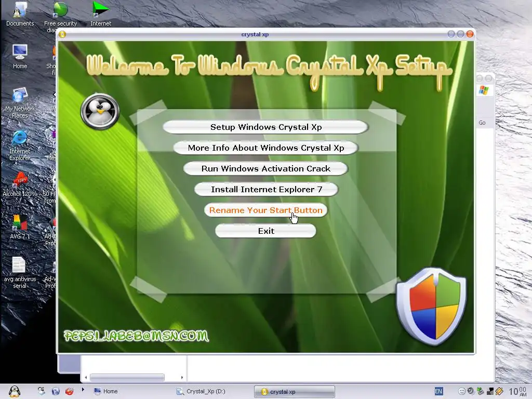Select the Alcohol 120% desktop icon
532x399 pixels.
point(20,184)
